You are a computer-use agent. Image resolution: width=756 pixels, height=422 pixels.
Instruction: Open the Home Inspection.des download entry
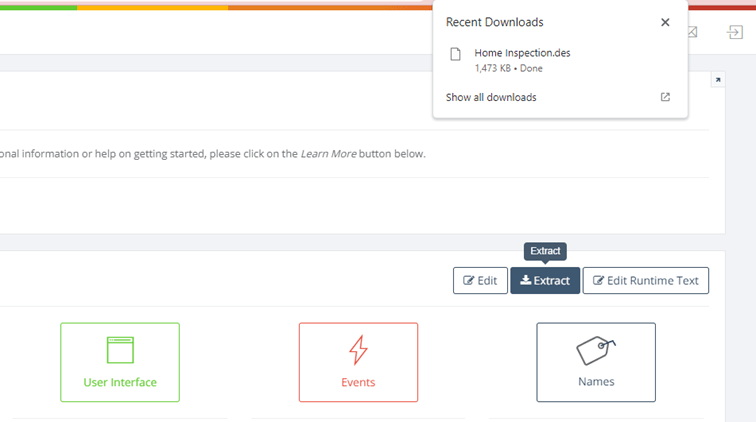(x=522, y=53)
